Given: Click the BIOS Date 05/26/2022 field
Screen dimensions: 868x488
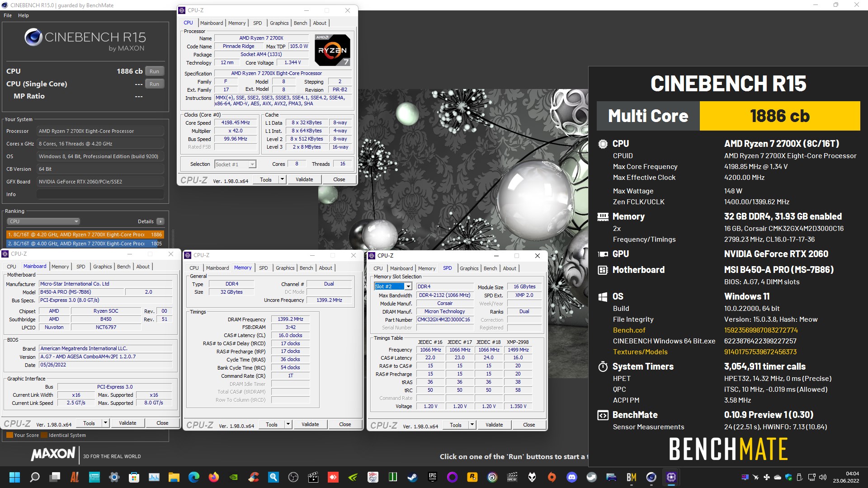Looking at the screenshot, I should 106,365.
